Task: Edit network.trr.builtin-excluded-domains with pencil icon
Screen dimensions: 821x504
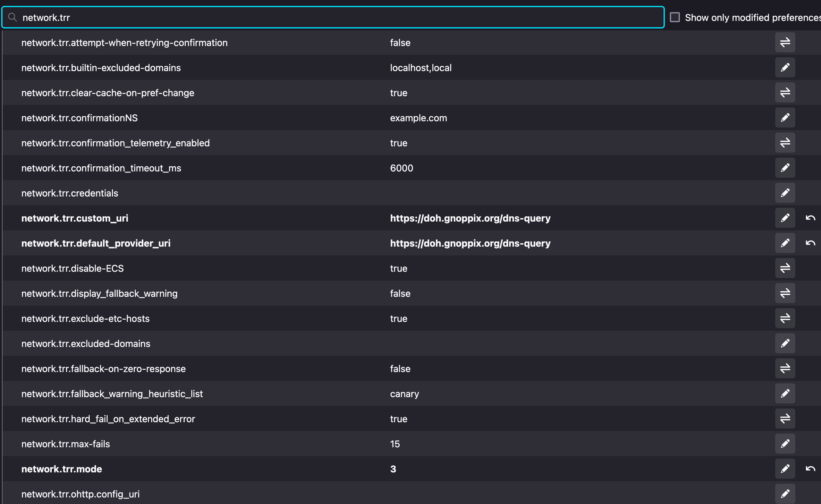Action: 785,68
